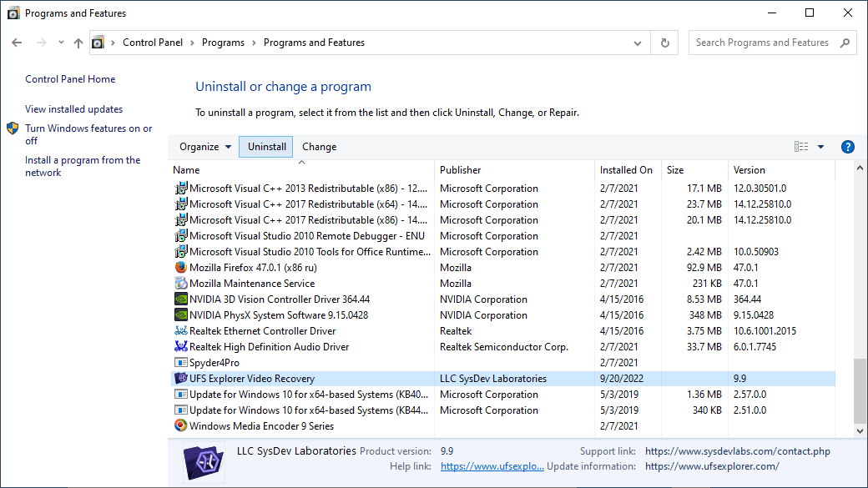The image size is (868, 488).
Task: Open View installed updates link
Action: pyautogui.click(x=73, y=109)
